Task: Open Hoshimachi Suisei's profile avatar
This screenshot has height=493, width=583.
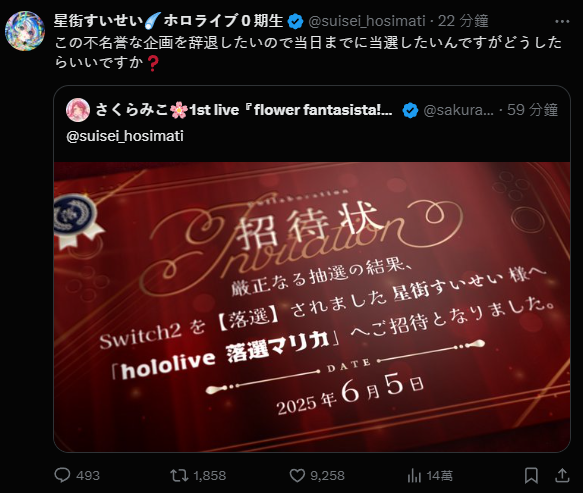Action: pyautogui.click(x=25, y=30)
